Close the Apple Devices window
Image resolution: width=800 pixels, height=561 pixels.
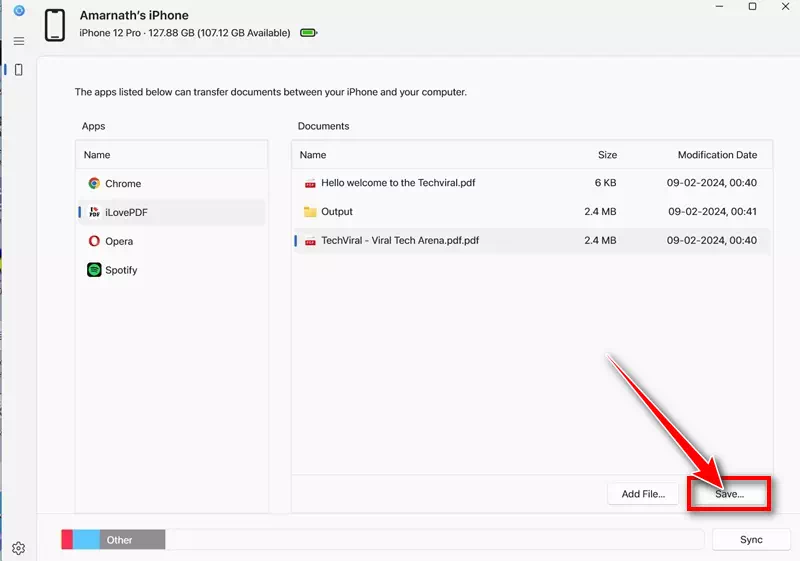[785, 7]
